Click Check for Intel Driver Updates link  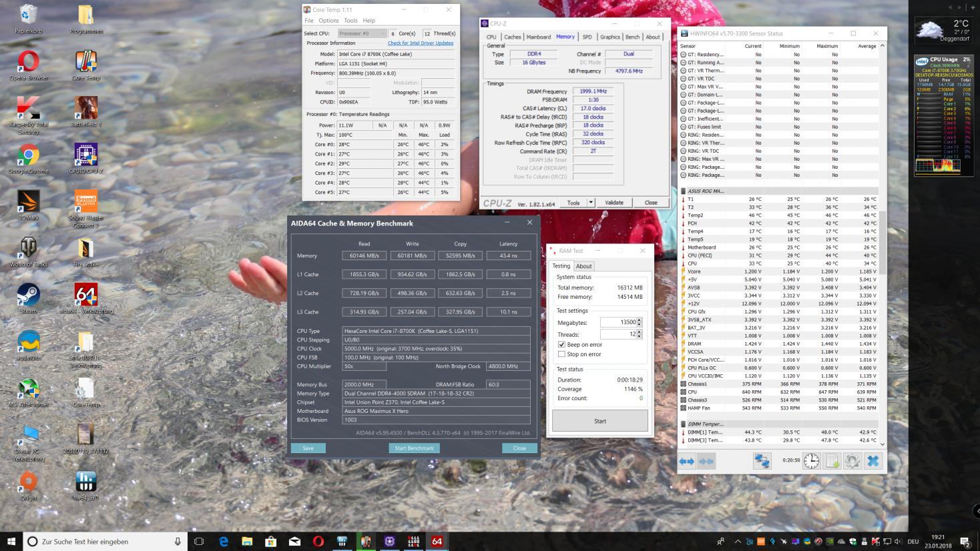(x=421, y=43)
